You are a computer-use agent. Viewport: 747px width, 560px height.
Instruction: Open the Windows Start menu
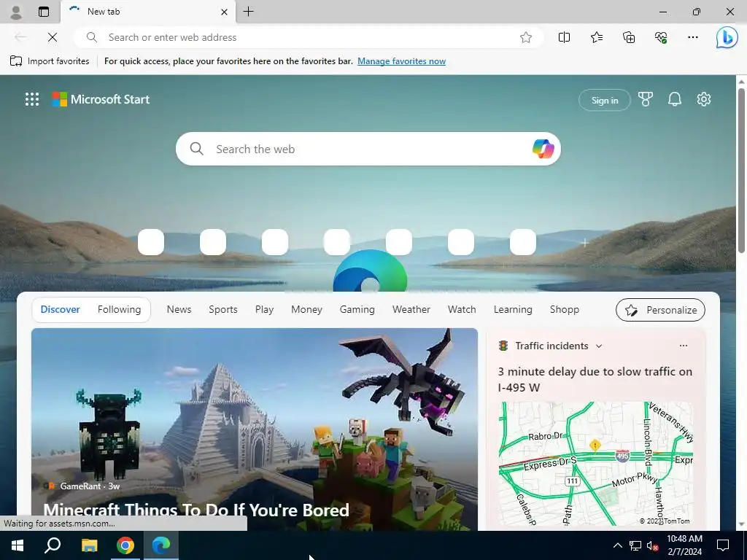(x=18, y=545)
